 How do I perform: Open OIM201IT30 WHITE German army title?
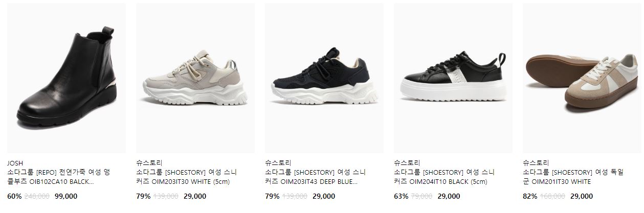[x=573, y=177]
